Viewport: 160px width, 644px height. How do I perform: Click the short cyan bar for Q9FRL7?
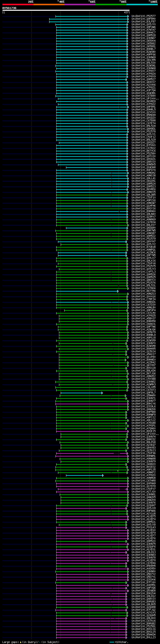[x=82, y=393]
